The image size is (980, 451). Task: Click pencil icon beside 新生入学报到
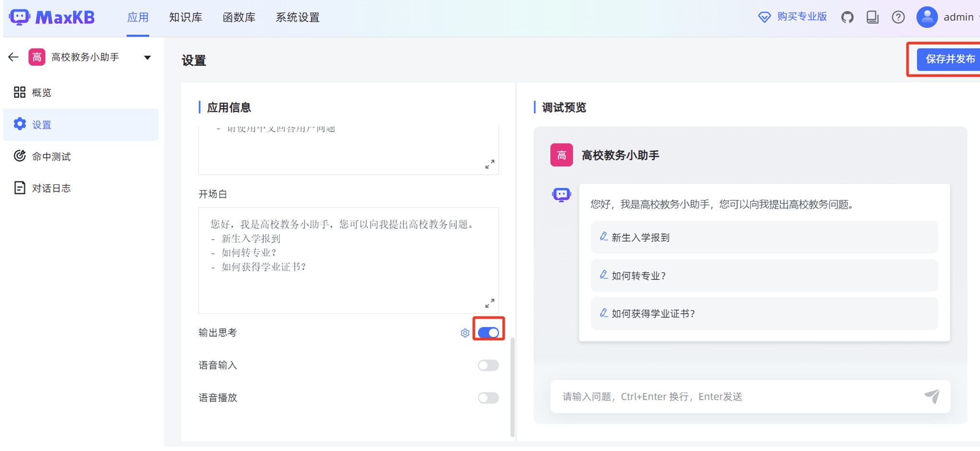coord(604,237)
